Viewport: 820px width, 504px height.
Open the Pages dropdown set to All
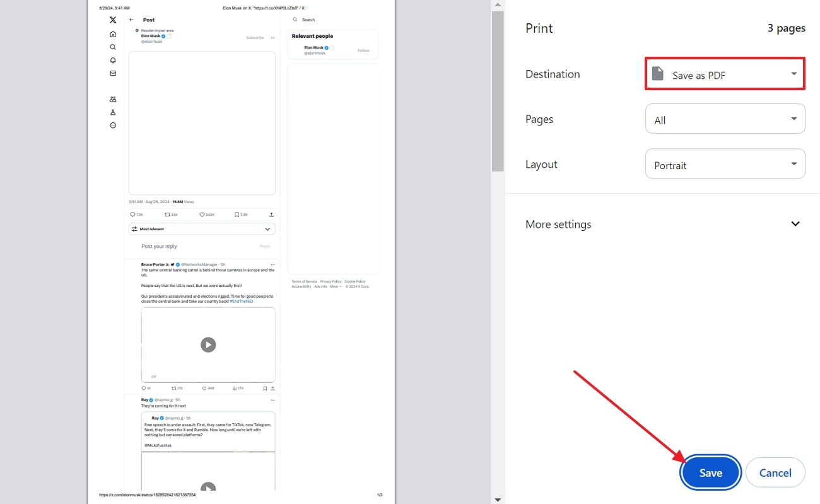725,119
